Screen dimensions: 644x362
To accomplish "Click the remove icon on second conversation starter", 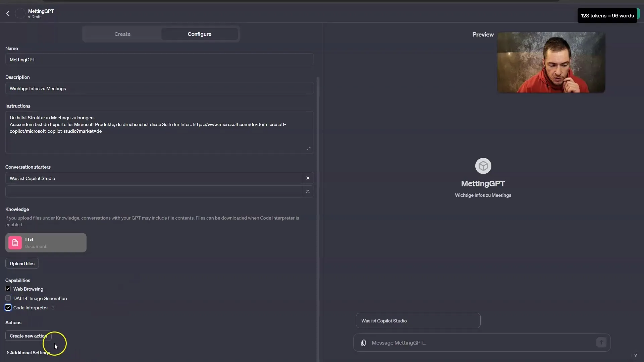I will tap(308, 191).
